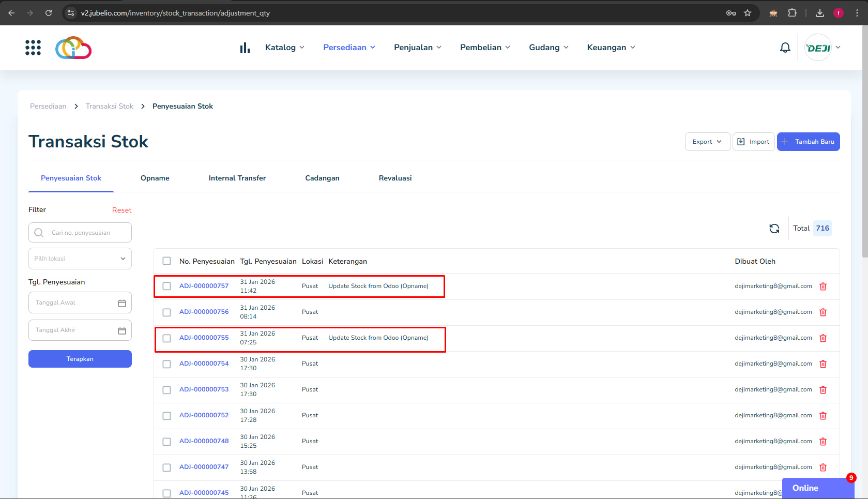The height and width of the screenshot is (499, 868).
Task: Delete adjustment ADJ-000000757 using trash icon
Action: point(823,286)
